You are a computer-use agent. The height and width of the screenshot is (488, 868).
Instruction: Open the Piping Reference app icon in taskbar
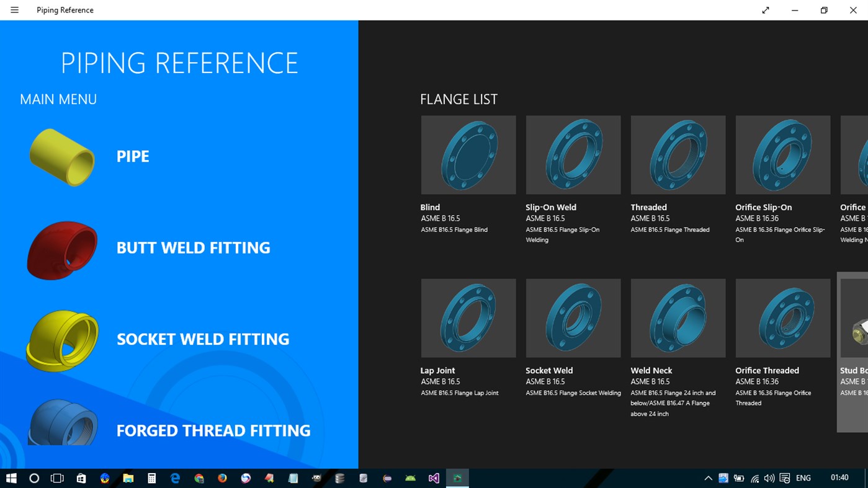tap(457, 477)
